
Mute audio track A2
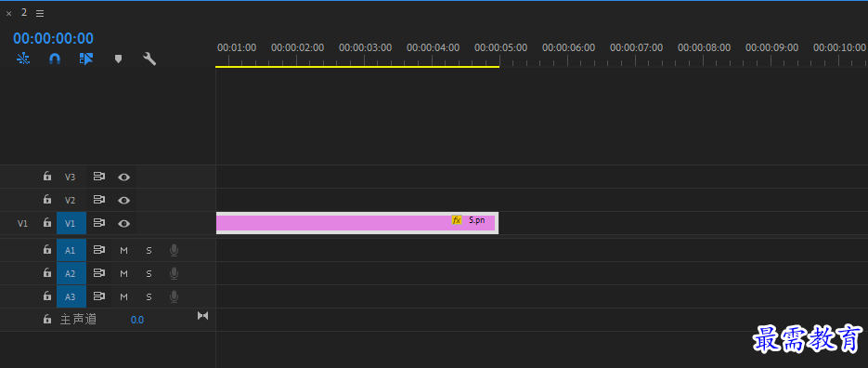click(124, 273)
